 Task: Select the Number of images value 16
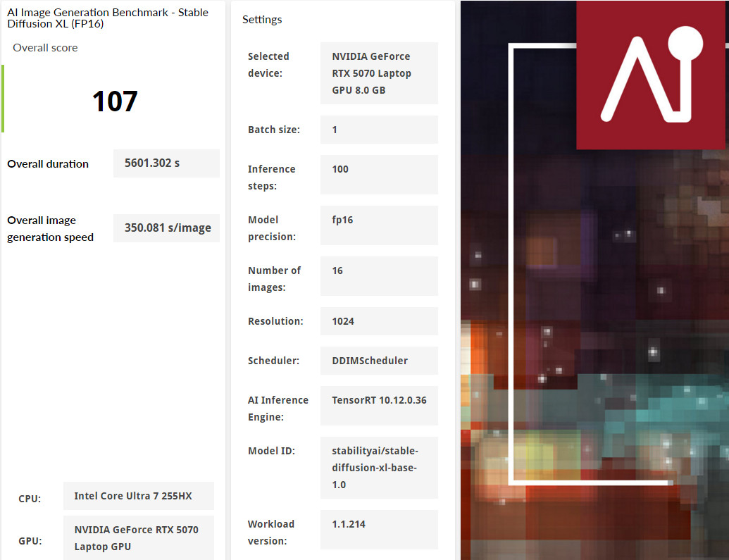(x=379, y=276)
